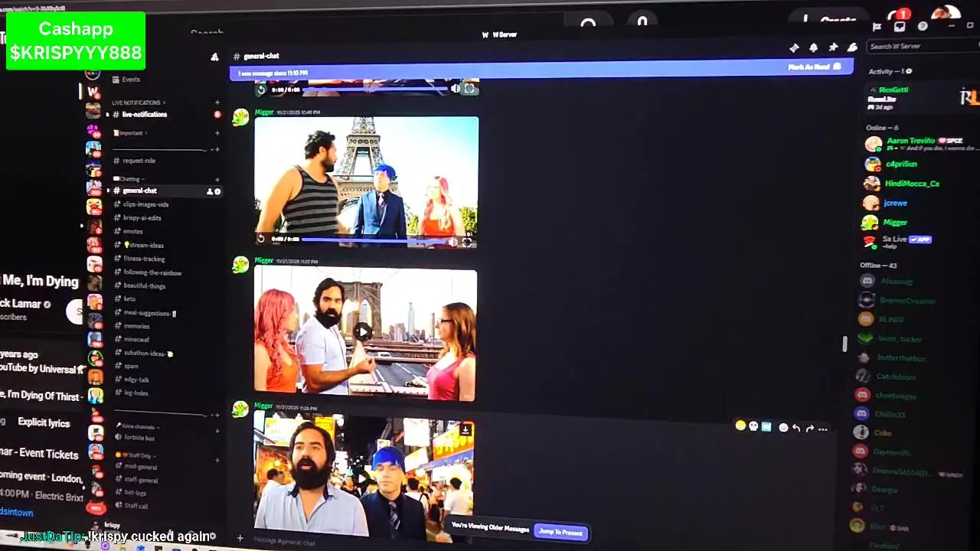Viewport: 980px width, 551px height.
Task: React with the yellow emoji quick reaction
Action: 740,425
